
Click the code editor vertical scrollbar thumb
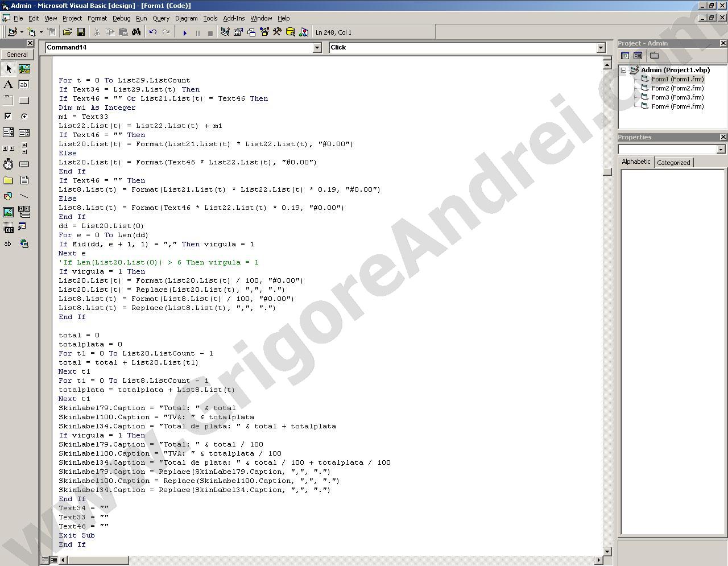(607, 172)
